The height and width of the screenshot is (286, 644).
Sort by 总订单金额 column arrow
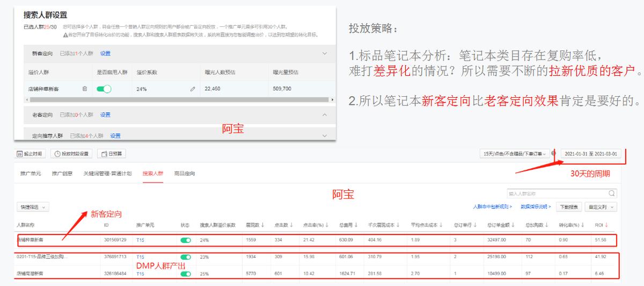coord(514,225)
